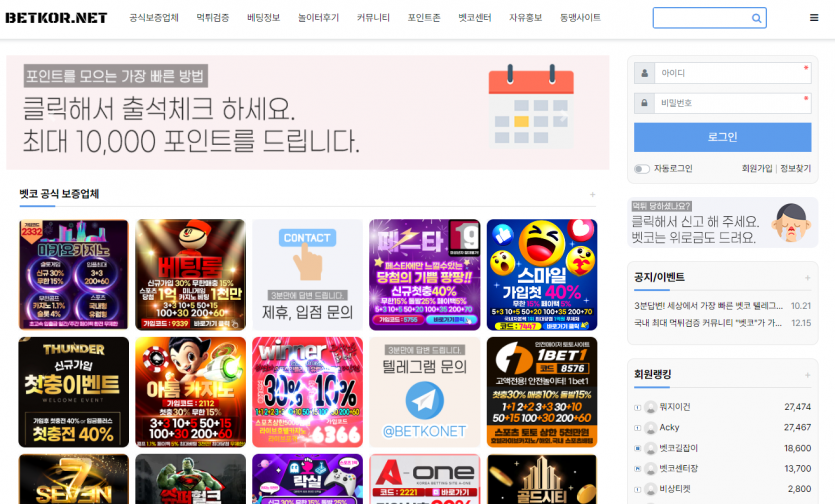Screen dimensions: 835x504
Task: Click the avatar icon next to 뭐지이건
Action: 650,407
